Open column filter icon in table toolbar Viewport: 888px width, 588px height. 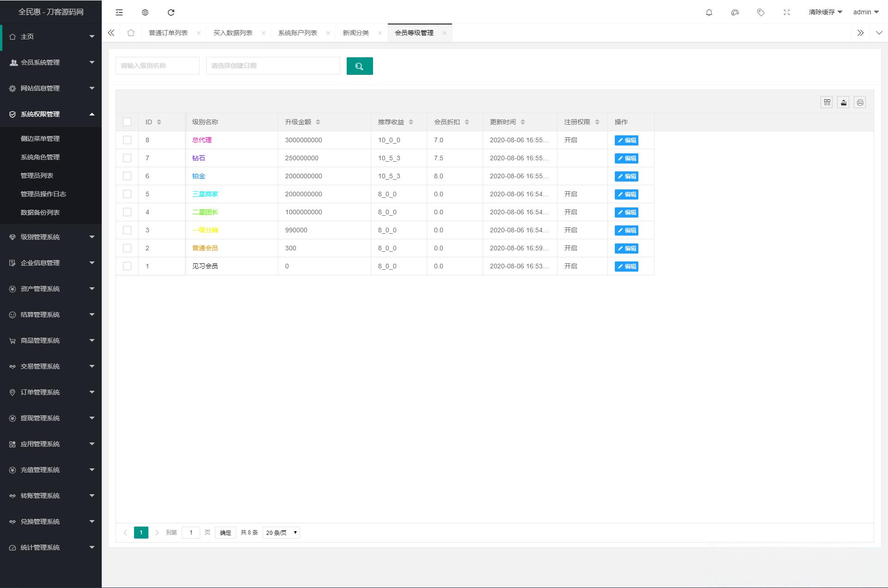pyautogui.click(x=827, y=103)
